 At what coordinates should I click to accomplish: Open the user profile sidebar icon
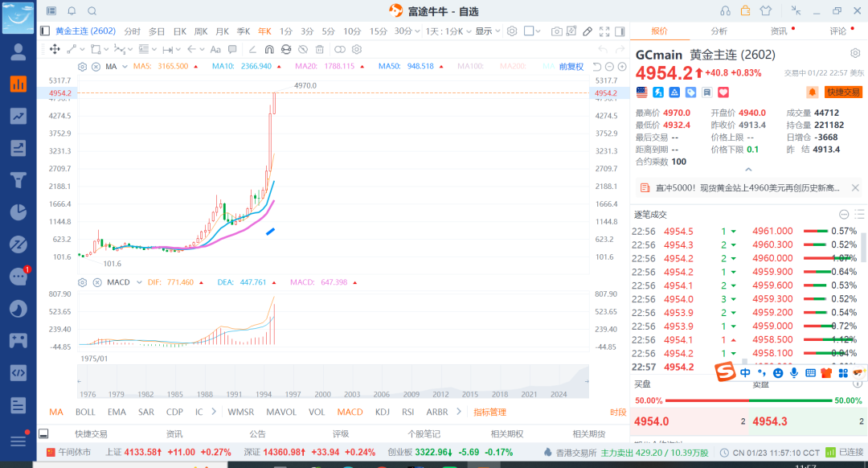(18, 52)
